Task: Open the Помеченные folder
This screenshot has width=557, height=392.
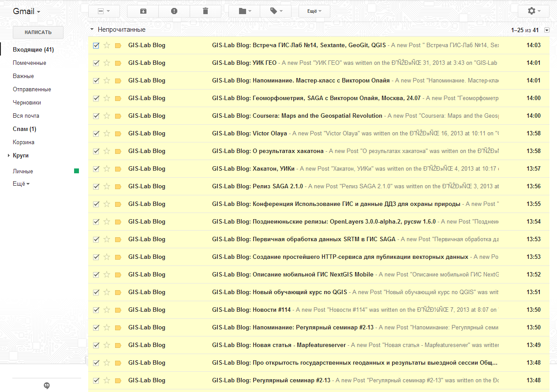Action: 29,63
